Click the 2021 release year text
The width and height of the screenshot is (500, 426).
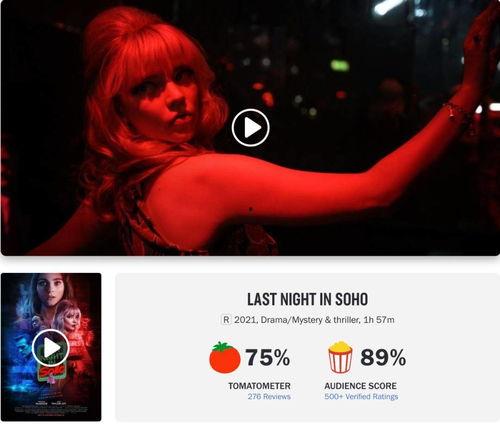(245, 320)
